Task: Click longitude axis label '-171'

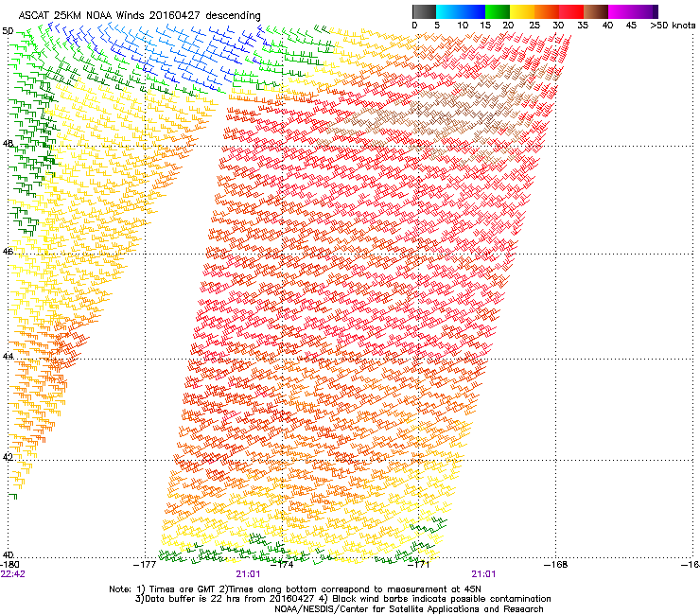Action: (x=419, y=565)
